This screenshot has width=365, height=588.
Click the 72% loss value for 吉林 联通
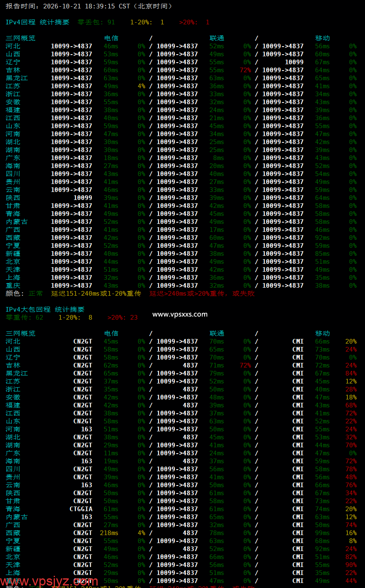[245, 70]
